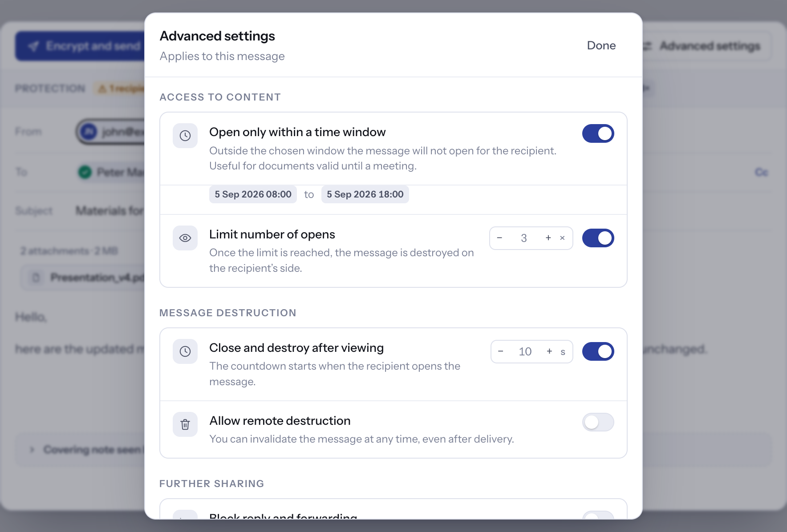Switch off Close and destroy after viewing
This screenshot has height=532, width=787.
(x=598, y=351)
